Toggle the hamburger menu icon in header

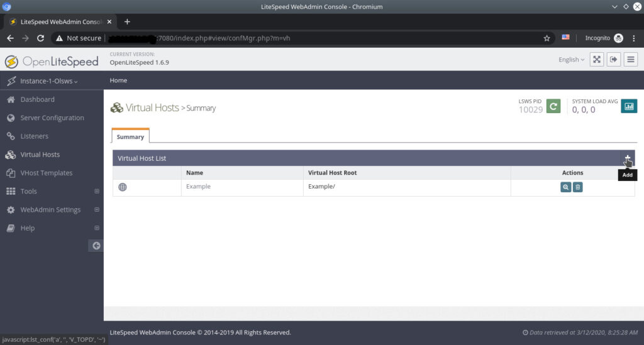coord(630,60)
